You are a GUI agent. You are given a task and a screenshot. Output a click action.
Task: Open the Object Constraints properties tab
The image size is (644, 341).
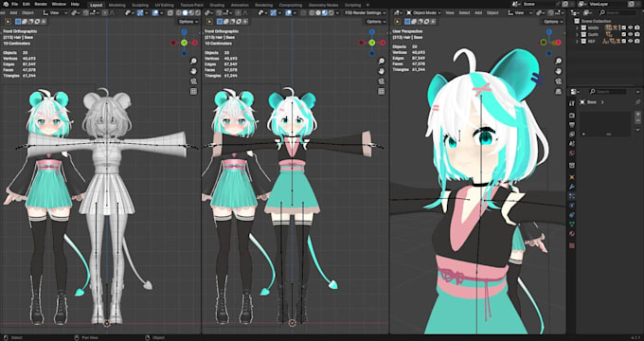(572, 215)
